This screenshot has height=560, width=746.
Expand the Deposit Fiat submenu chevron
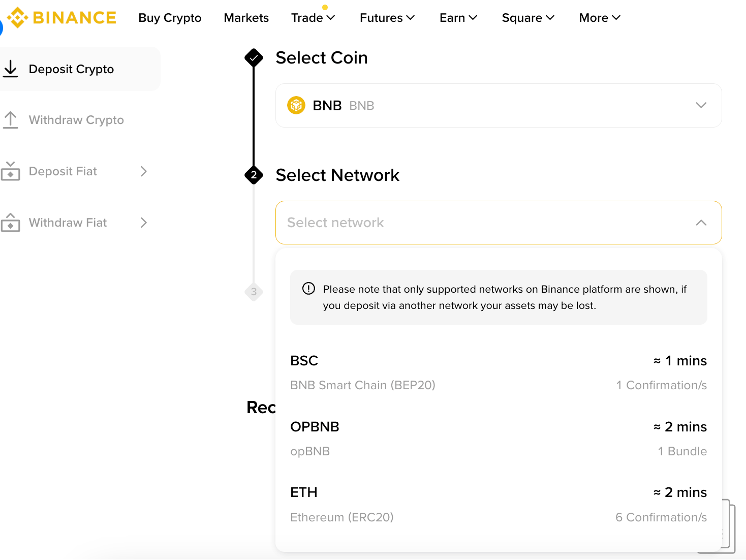click(x=144, y=171)
